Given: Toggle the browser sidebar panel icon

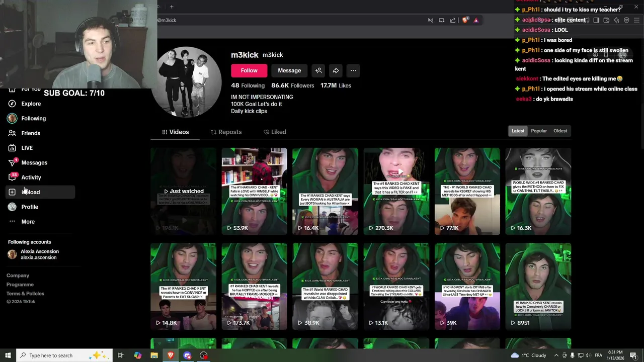Looking at the screenshot, I should [x=596, y=20].
